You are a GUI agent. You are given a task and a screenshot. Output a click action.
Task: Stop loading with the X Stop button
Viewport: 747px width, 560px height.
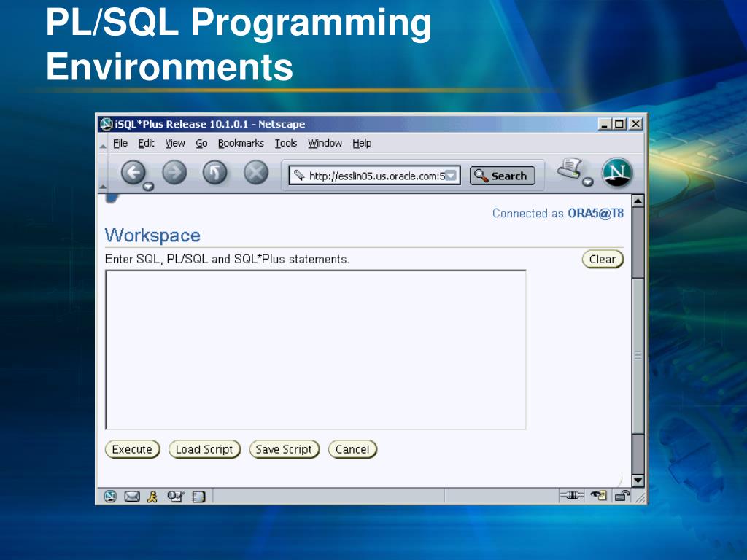point(256,172)
